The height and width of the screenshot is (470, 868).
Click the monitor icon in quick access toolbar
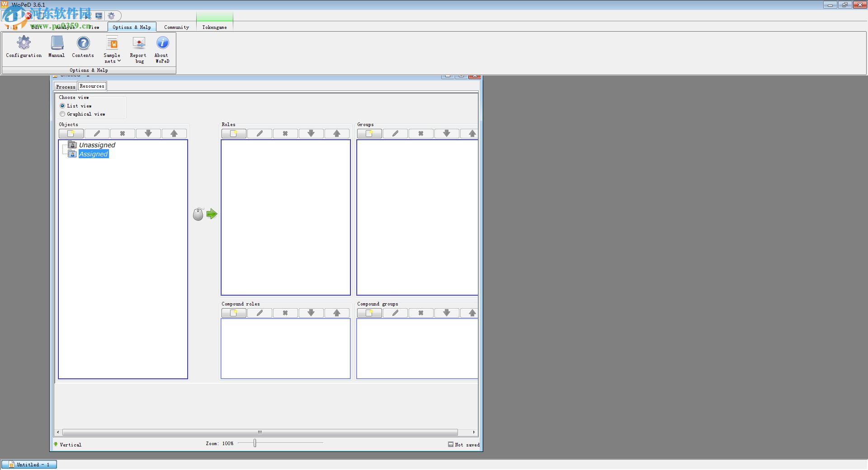tap(99, 16)
